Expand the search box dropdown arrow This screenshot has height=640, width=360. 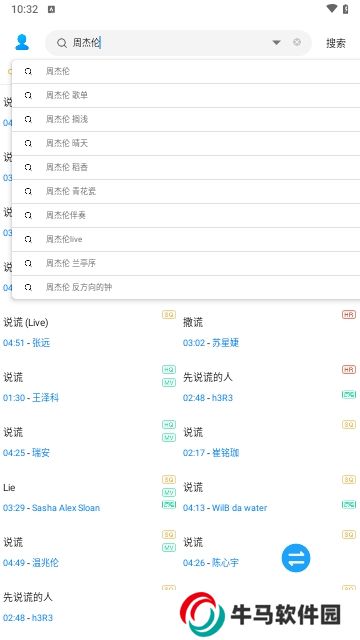point(276,42)
